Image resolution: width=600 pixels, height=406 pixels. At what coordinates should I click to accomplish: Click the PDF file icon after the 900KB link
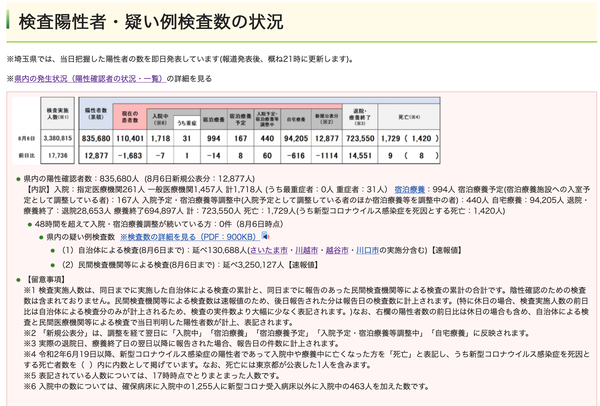[265, 236]
